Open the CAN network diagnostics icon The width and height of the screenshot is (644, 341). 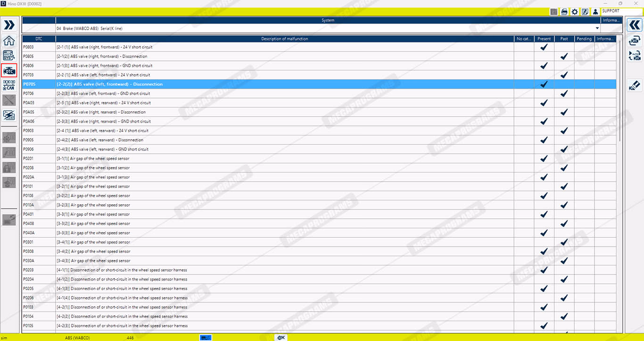(9, 85)
